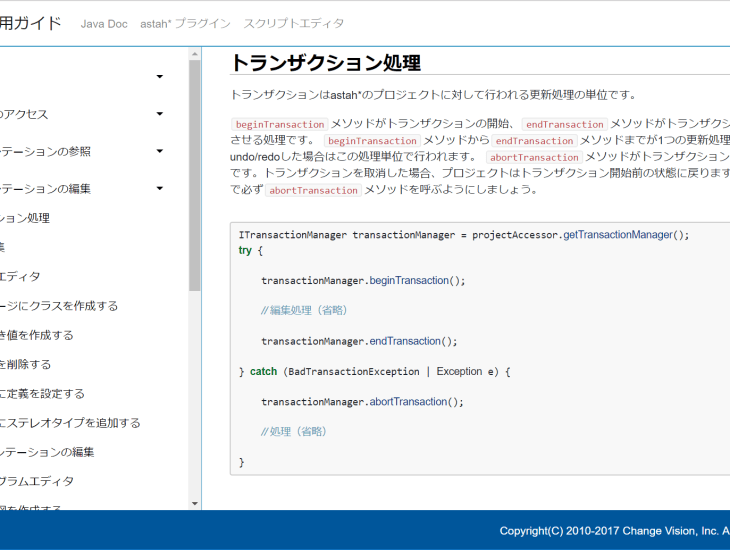
Task: Open に定義を設定する sidebar entry
Action: [42, 394]
